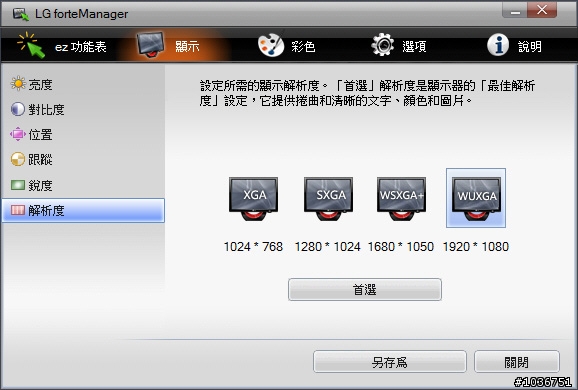Click the 1024 * 768 label
578x390 pixels.
(253, 247)
